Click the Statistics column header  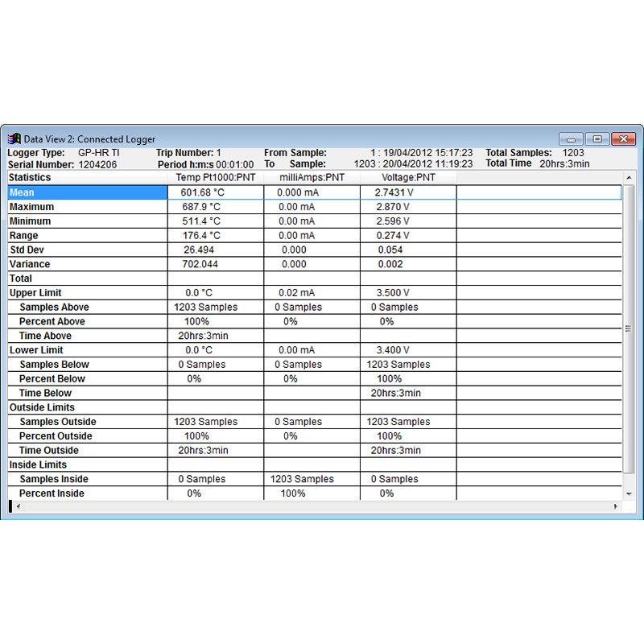[88, 177]
